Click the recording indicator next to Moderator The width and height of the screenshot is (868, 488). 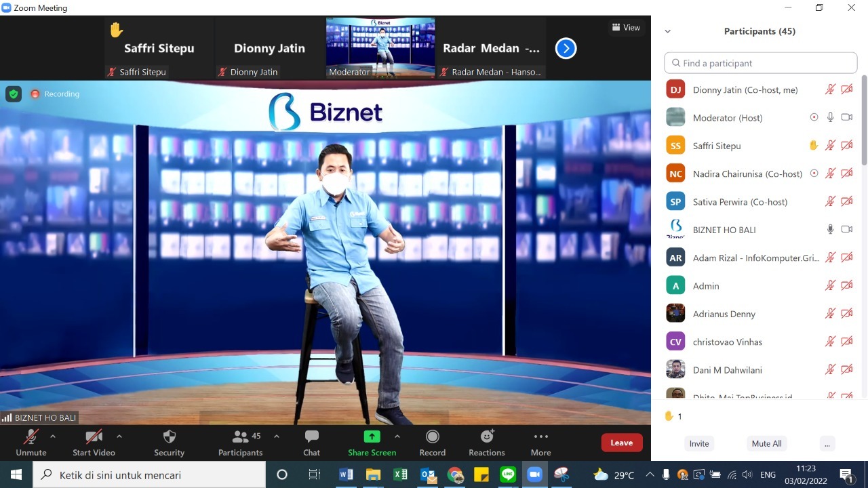coord(814,117)
